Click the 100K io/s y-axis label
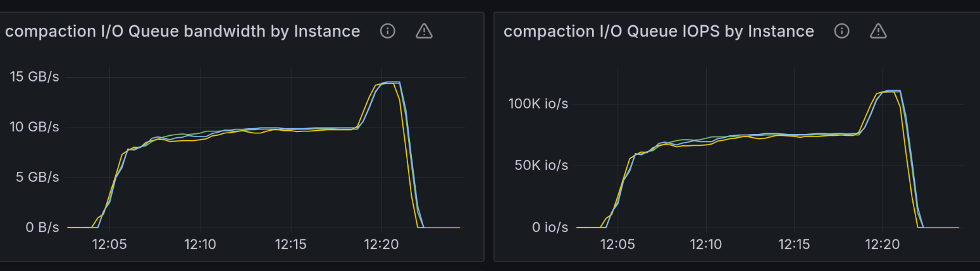 538,104
